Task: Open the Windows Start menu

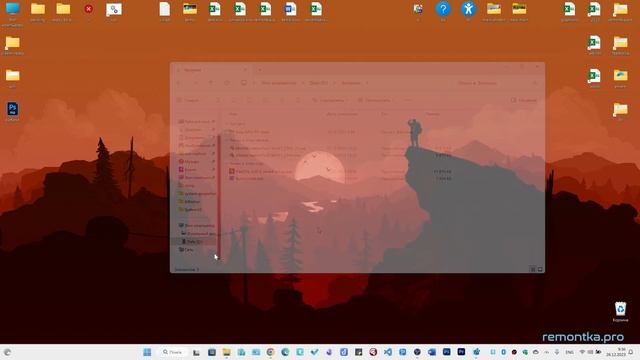Action: (147, 352)
